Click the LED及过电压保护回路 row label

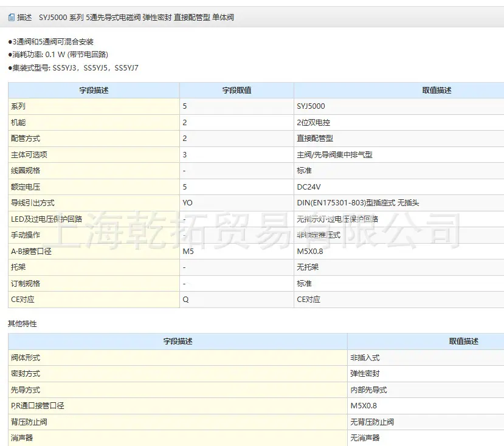[x=46, y=219]
